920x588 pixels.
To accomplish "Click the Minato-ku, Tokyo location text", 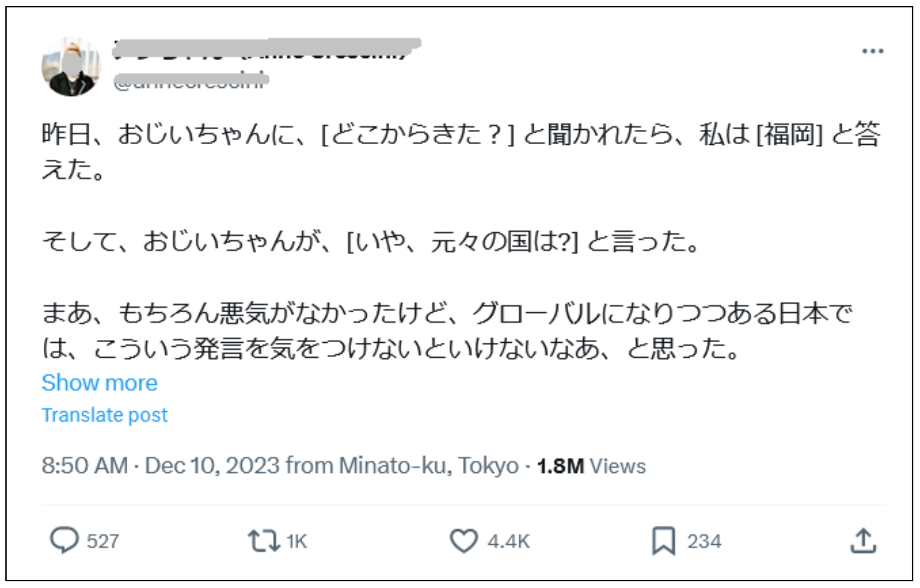I will pyautogui.click(x=429, y=465).
